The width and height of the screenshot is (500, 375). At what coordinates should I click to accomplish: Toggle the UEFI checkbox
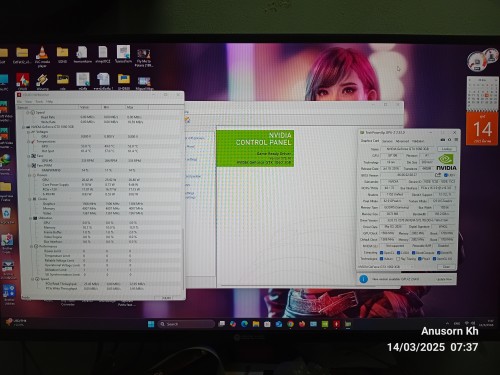pyautogui.click(x=446, y=175)
